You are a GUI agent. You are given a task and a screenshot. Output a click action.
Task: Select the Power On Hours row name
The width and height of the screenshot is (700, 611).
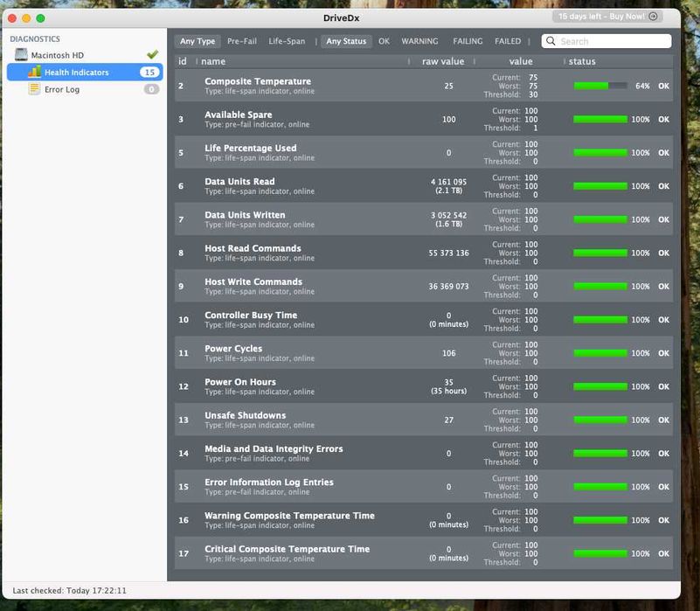(x=240, y=382)
